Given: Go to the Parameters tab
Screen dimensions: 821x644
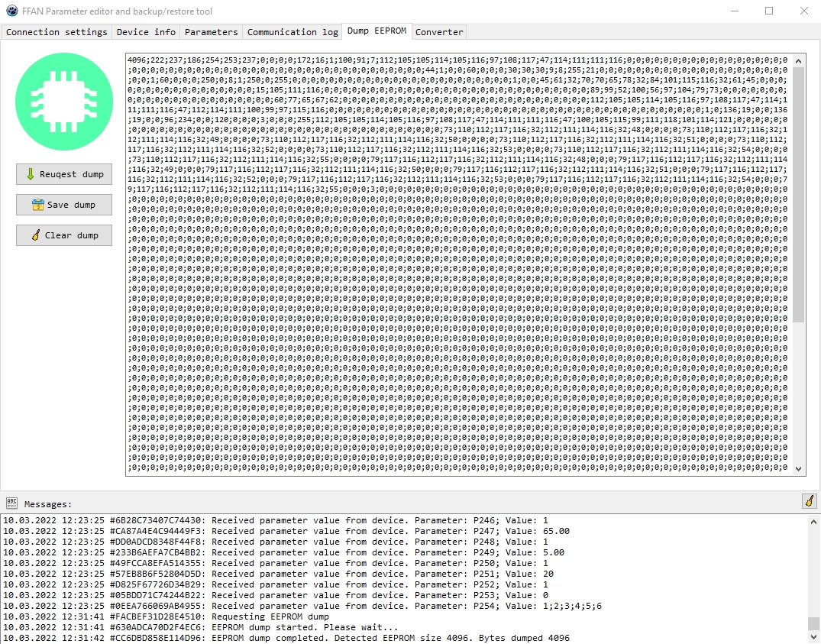Looking at the screenshot, I should click(x=212, y=32).
